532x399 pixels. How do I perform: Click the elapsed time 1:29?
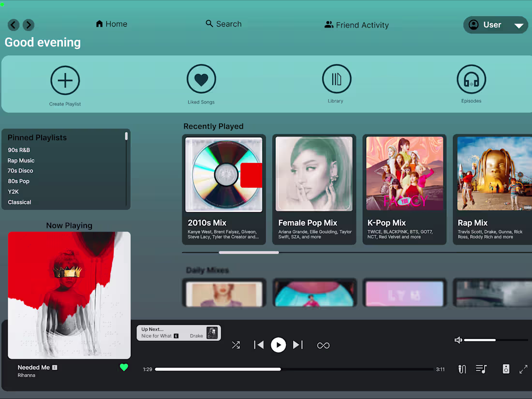pyautogui.click(x=148, y=369)
